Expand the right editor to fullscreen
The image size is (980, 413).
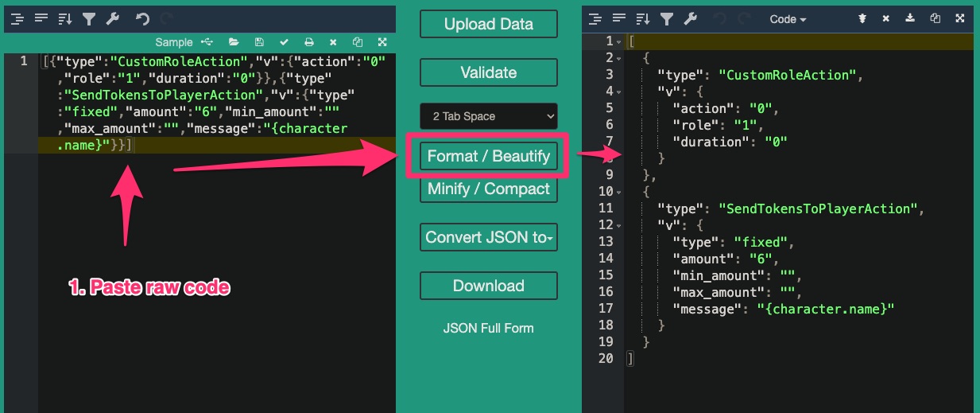point(960,19)
